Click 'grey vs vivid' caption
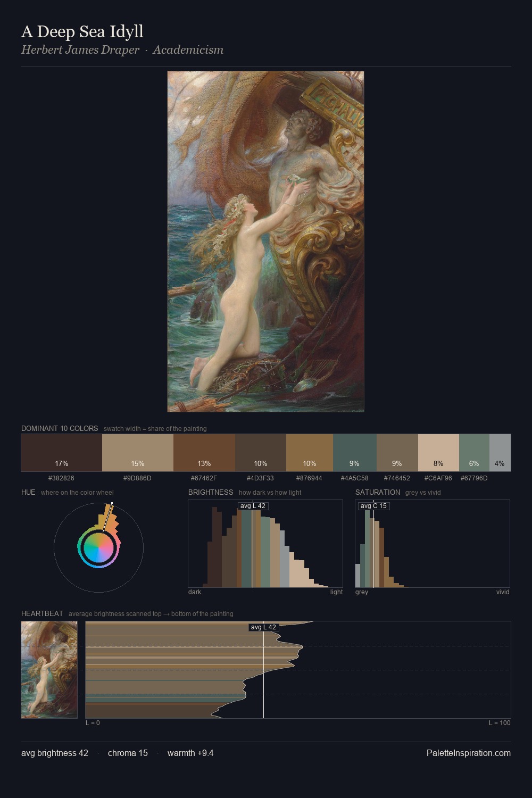The width and height of the screenshot is (532, 798). click(x=423, y=493)
